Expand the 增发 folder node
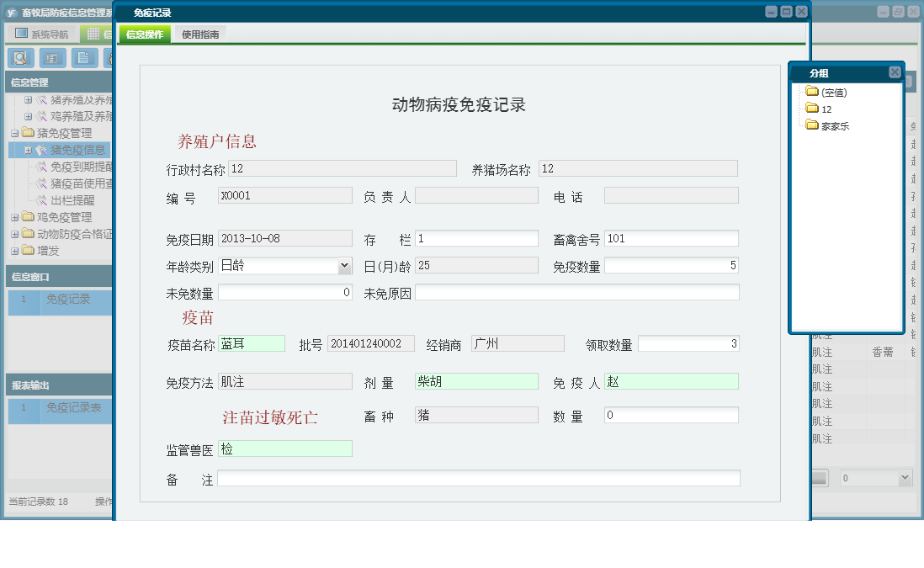The height and width of the screenshot is (568, 924). [14, 252]
